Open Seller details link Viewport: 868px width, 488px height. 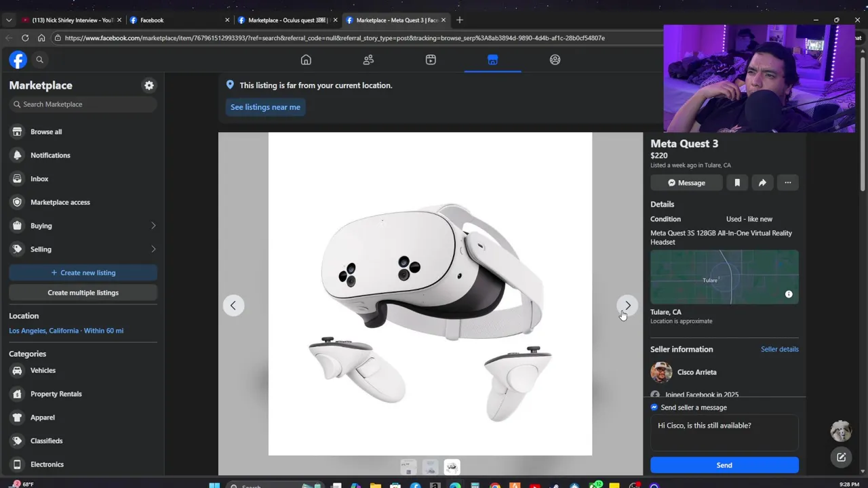coord(779,349)
